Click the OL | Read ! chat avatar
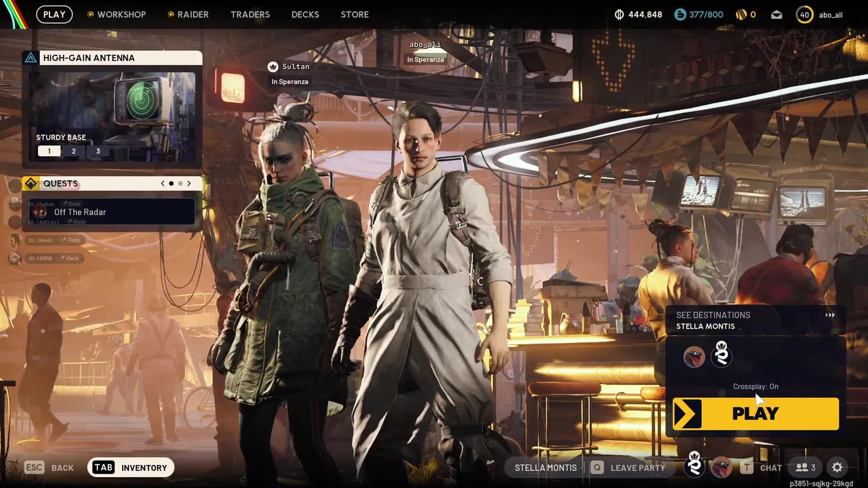The height and width of the screenshot is (488, 868). tap(14, 240)
